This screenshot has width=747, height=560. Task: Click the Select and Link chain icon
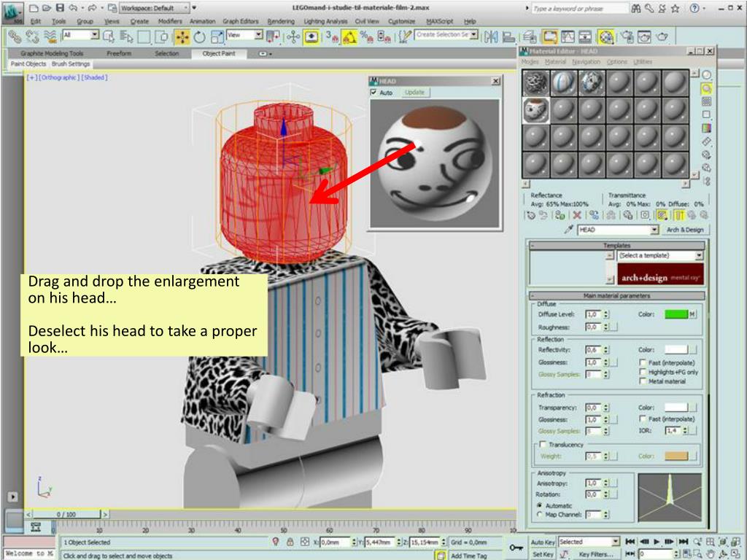(14, 36)
